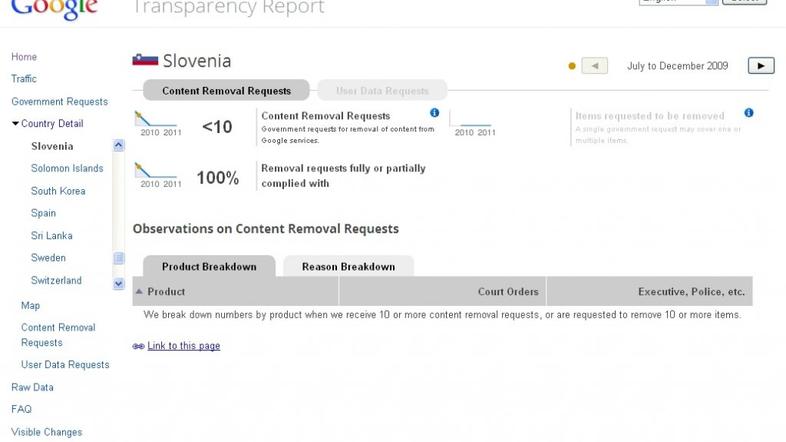This screenshot has width=786, height=442.
Task: Click the Slovenia flag icon
Action: pos(145,61)
